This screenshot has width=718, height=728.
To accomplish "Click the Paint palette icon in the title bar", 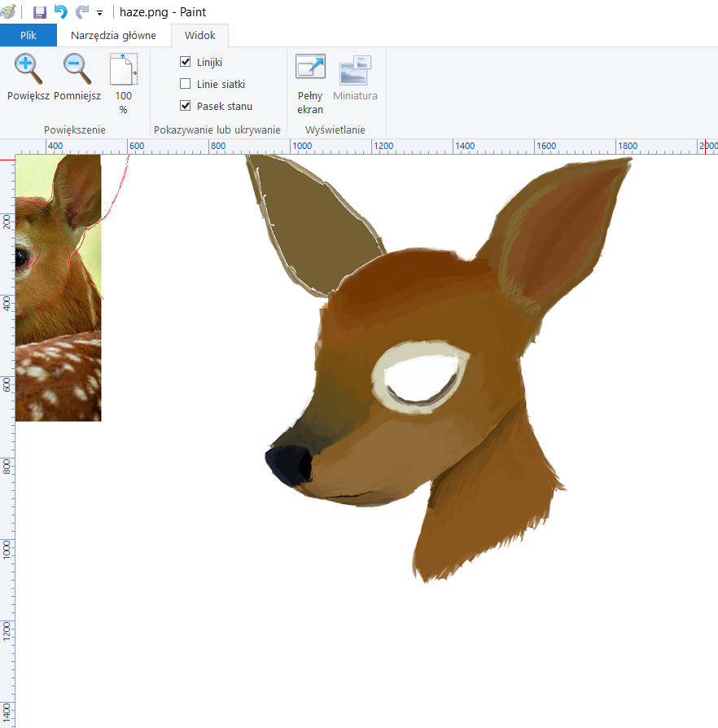I will click(8, 12).
